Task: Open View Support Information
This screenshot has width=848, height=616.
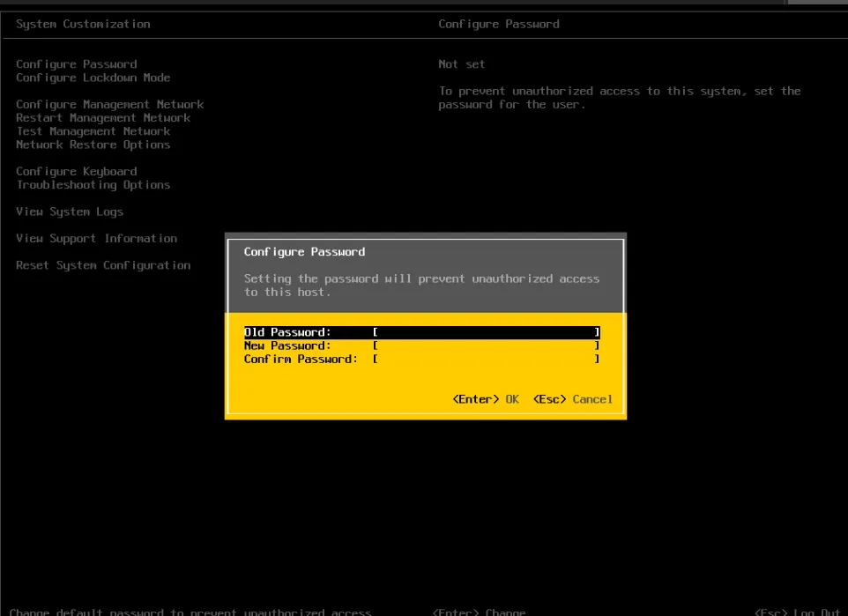Action: 96,239
